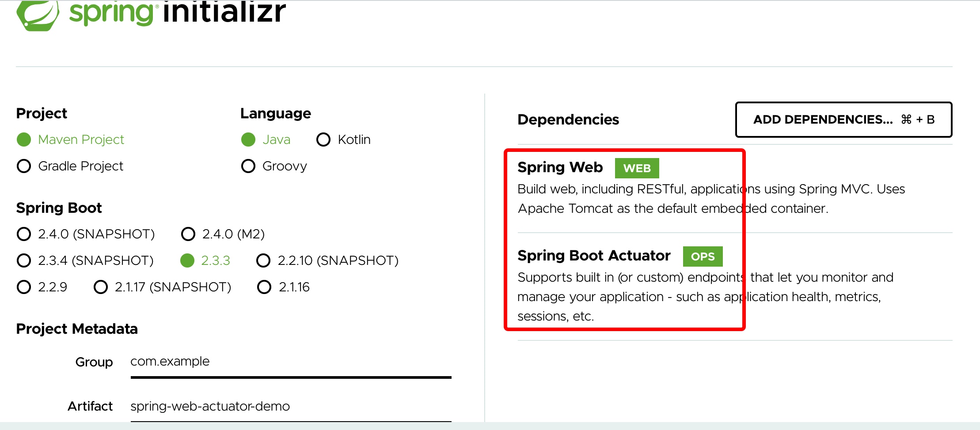Click the WEB tag badge
Image resolution: width=980 pixels, height=430 pixels.
click(x=637, y=168)
